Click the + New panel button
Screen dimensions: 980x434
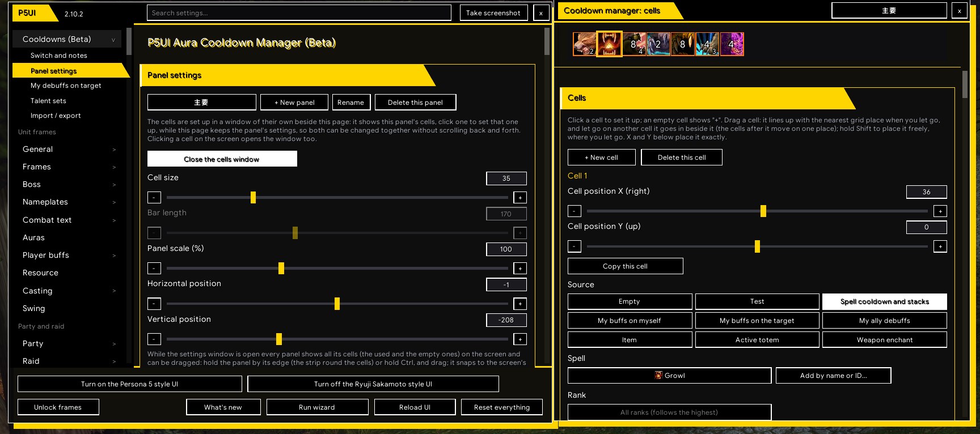point(294,103)
